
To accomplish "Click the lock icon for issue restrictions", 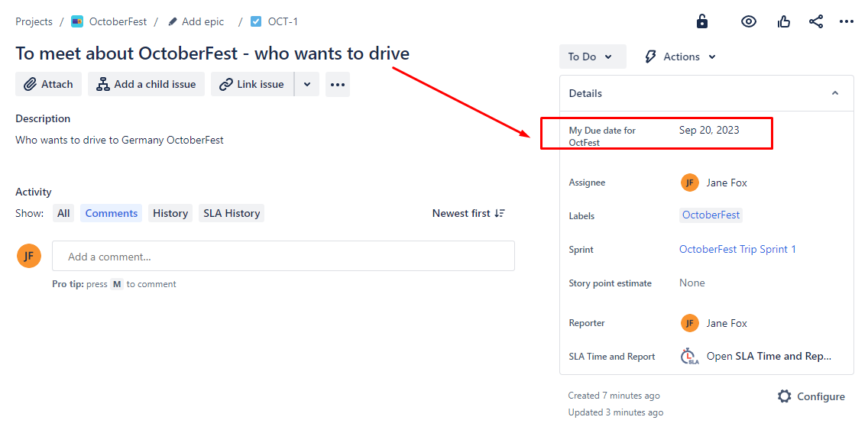I will [x=702, y=21].
